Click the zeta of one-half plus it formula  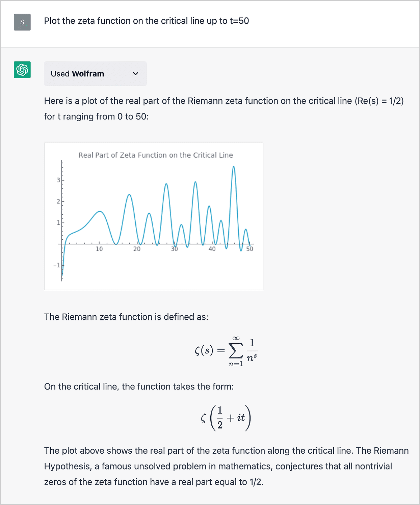tap(226, 418)
